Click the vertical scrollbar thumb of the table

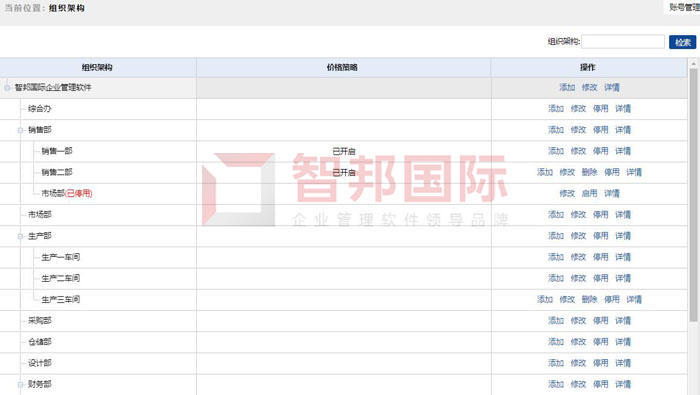click(x=693, y=195)
